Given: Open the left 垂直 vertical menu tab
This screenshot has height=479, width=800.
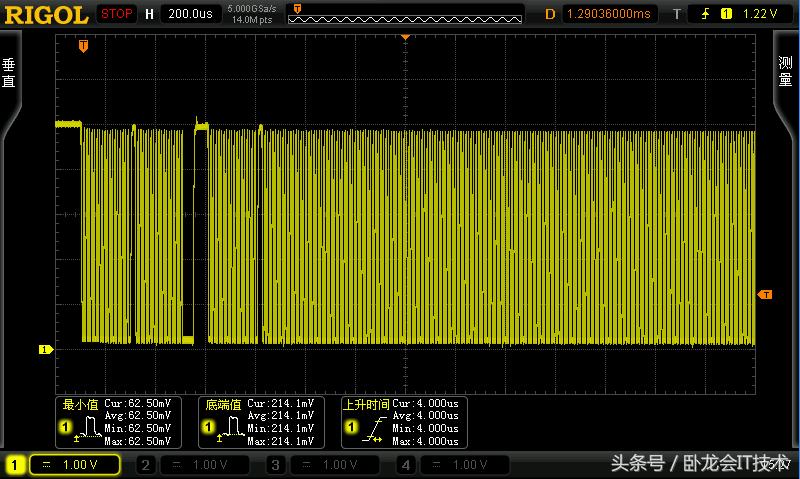Looking at the screenshot, I should [9, 75].
